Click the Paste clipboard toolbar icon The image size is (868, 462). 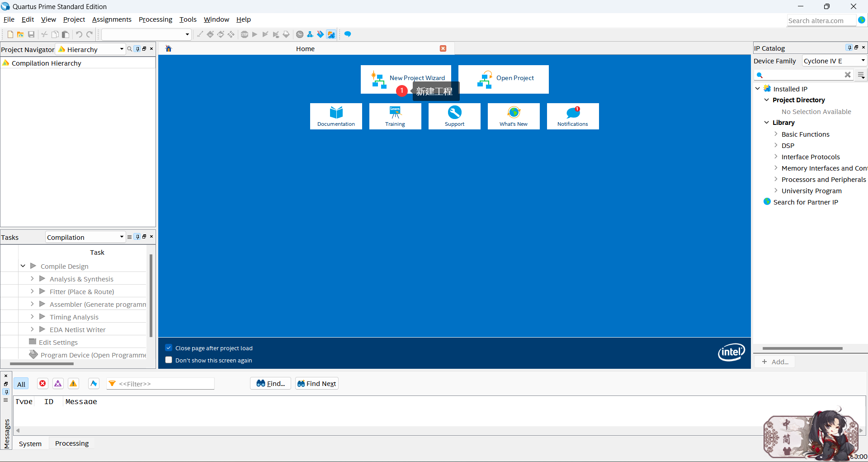click(66, 34)
